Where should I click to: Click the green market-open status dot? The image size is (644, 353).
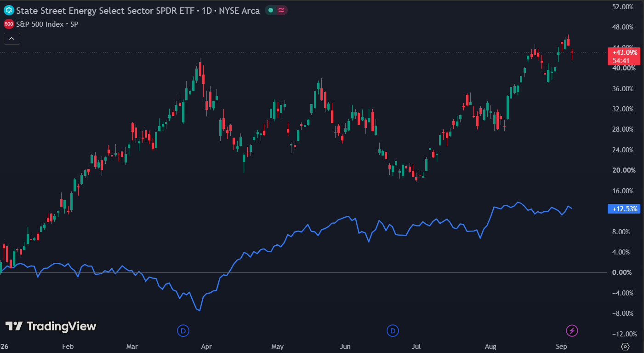tap(271, 10)
